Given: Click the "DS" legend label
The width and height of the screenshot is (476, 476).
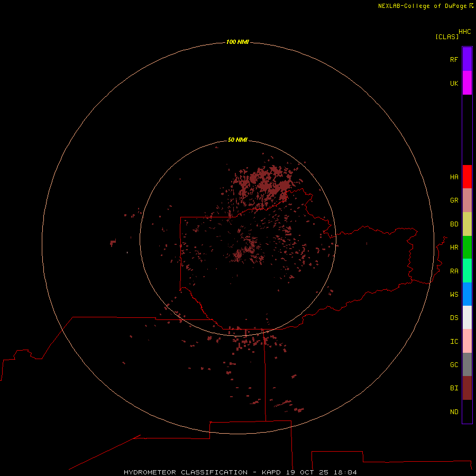Looking at the screenshot, I should [454, 318].
